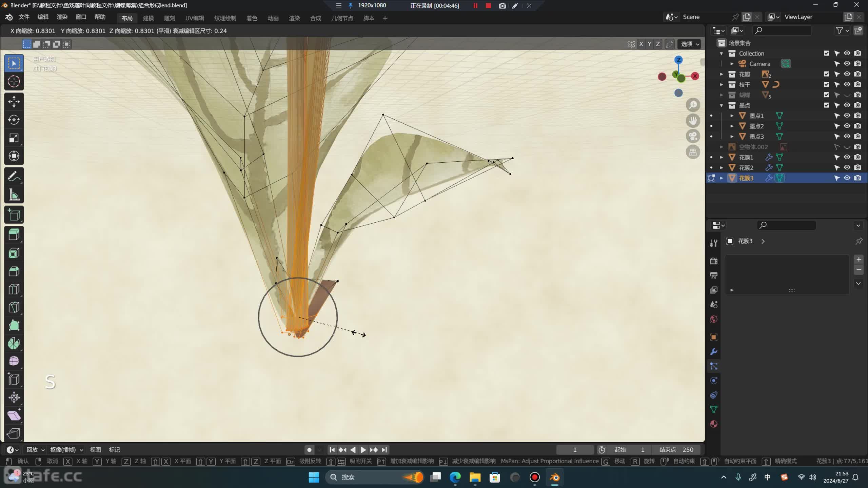Select the 3D Cursor tool
The height and width of the screenshot is (488, 868).
tap(14, 81)
